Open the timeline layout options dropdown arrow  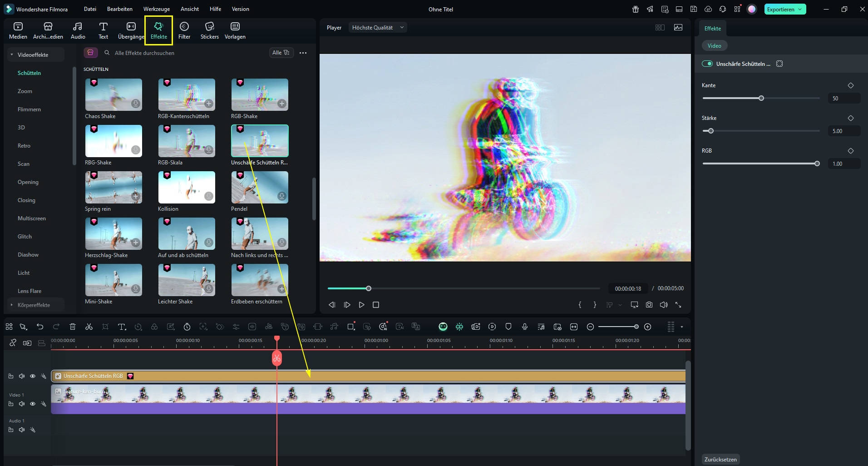[x=681, y=327]
